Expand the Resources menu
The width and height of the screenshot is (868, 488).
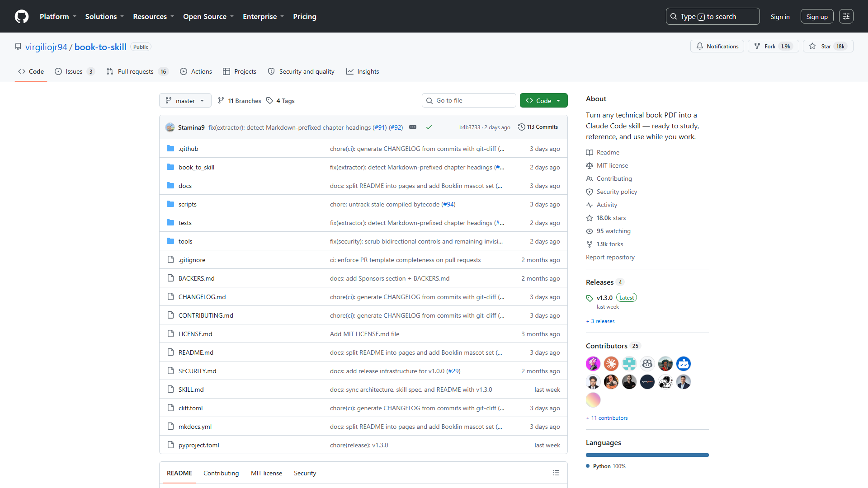pyautogui.click(x=153, y=16)
